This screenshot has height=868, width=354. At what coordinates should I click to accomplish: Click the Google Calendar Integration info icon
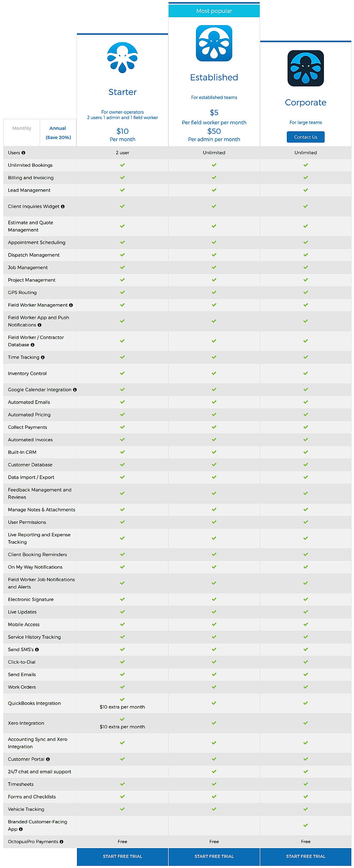point(75,389)
